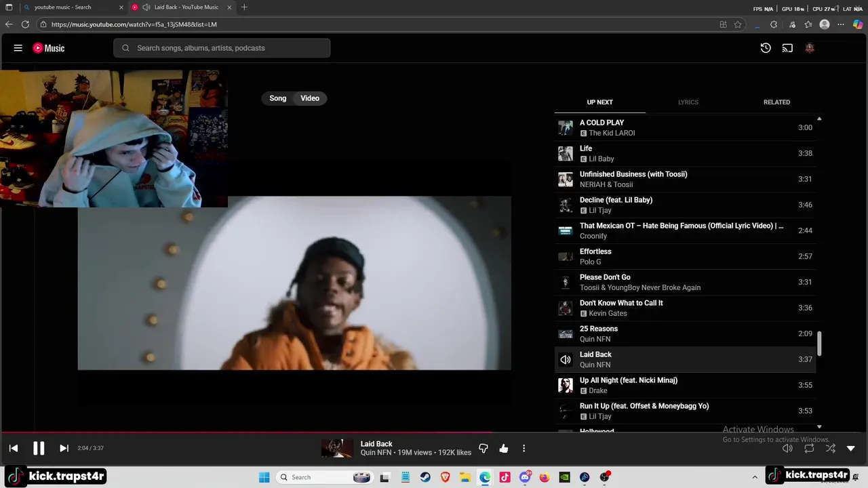
Task: Click the queue scrollbar down arrow
Action: [x=819, y=427]
